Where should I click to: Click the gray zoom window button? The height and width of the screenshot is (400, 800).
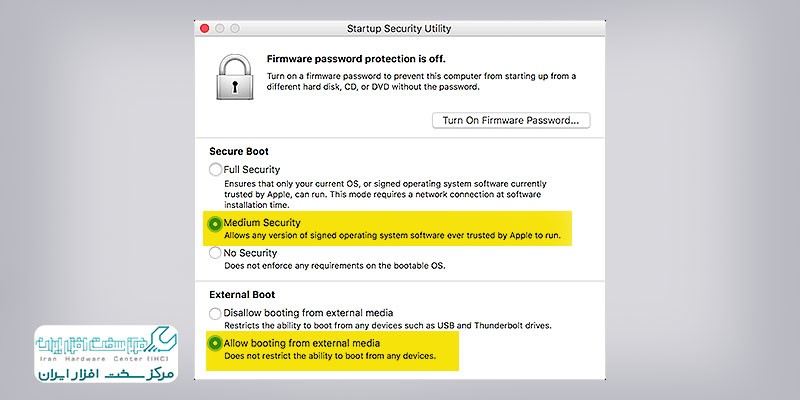point(235,29)
